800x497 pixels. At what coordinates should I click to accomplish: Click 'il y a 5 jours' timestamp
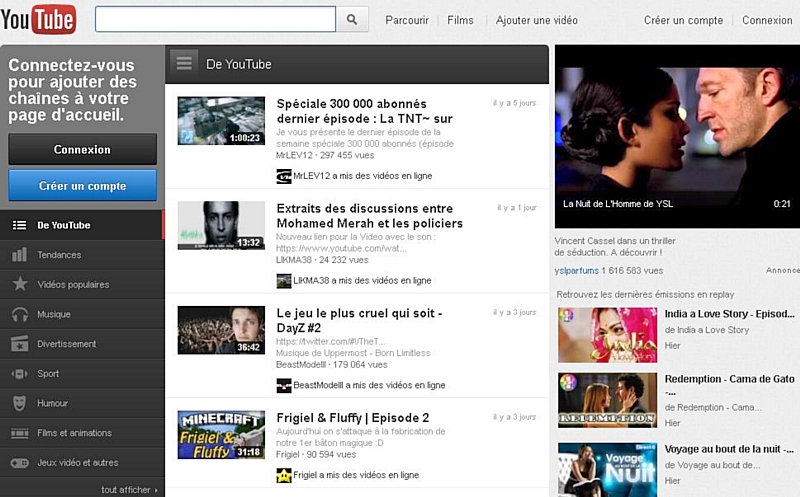tap(514, 103)
